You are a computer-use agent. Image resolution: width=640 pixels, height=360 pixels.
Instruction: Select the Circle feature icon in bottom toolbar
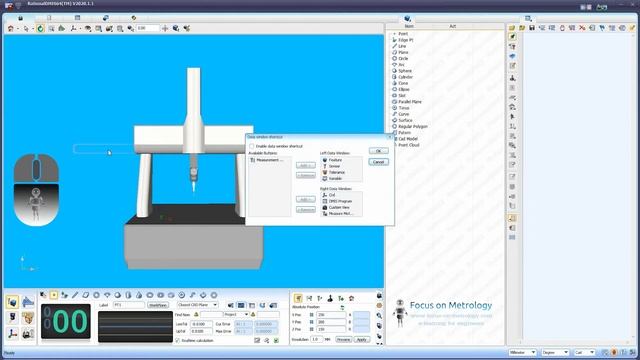[x=96, y=295]
